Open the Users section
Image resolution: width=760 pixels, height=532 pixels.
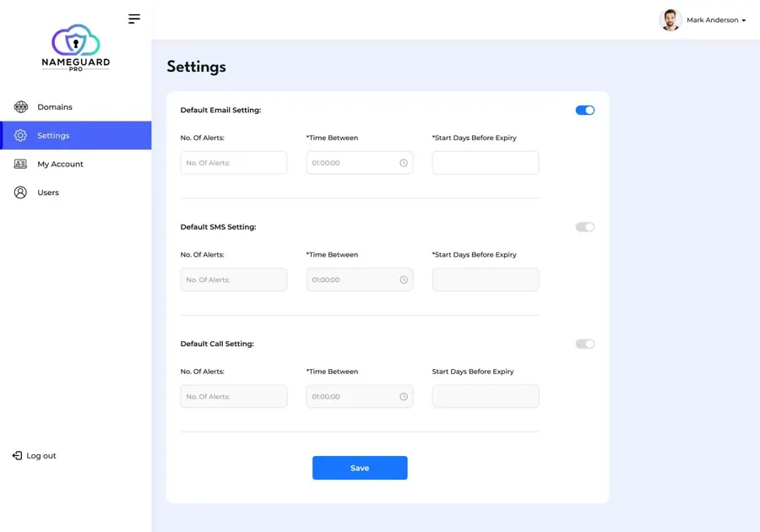(76, 193)
